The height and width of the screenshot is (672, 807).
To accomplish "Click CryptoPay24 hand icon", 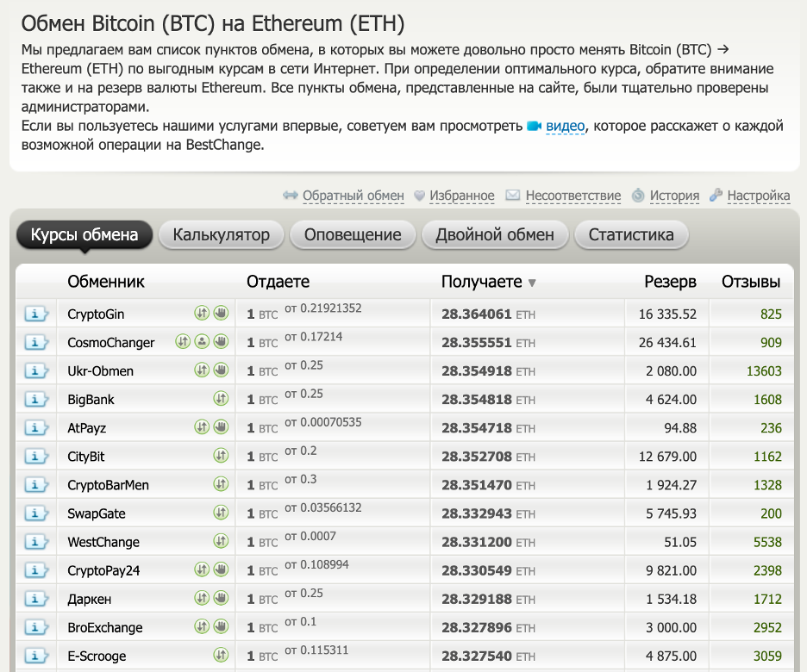I will 221,569.
